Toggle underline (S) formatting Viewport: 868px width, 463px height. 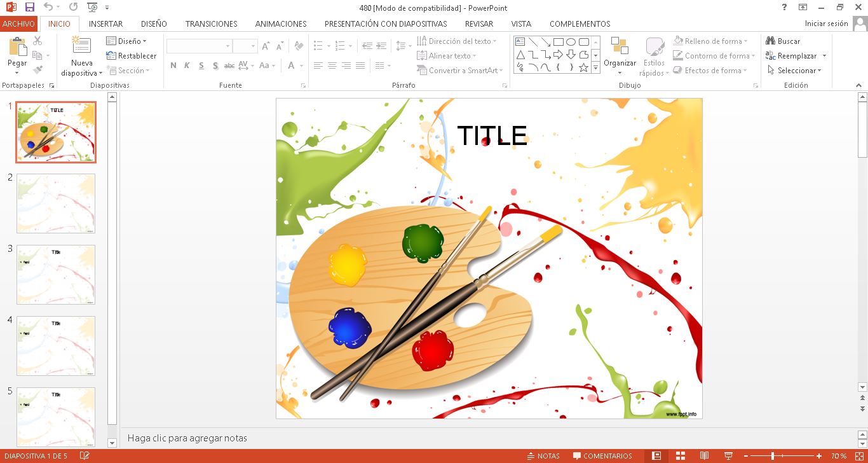[x=201, y=66]
